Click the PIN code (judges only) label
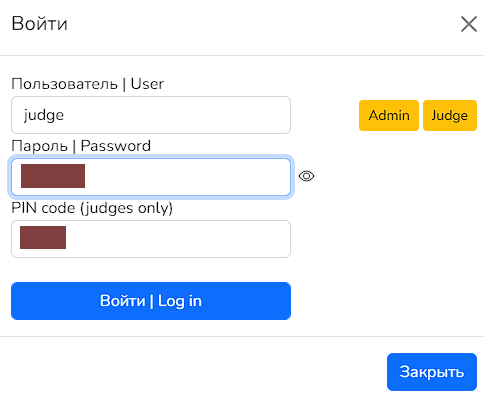Screen dimensions: 484x401 (x=92, y=208)
